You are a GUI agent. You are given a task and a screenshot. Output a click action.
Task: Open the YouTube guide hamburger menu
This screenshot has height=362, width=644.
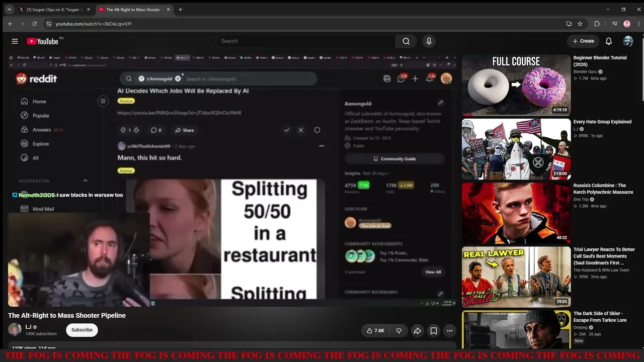tap(15, 41)
